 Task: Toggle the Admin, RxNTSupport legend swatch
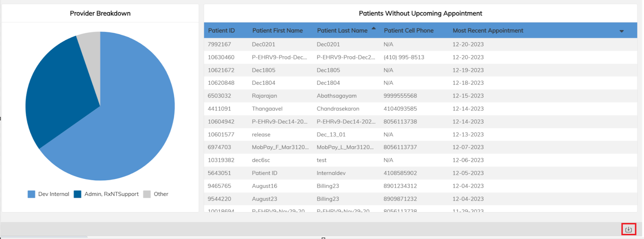(78, 194)
